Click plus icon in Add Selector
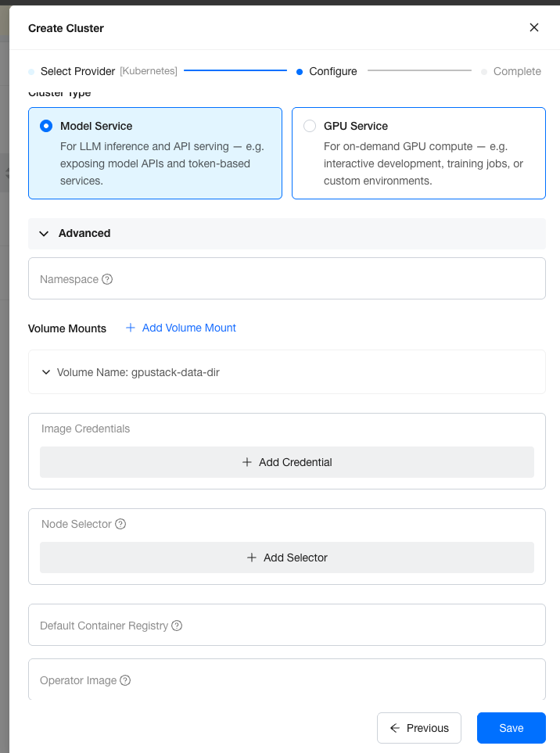This screenshot has height=753, width=560. point(252,558)
